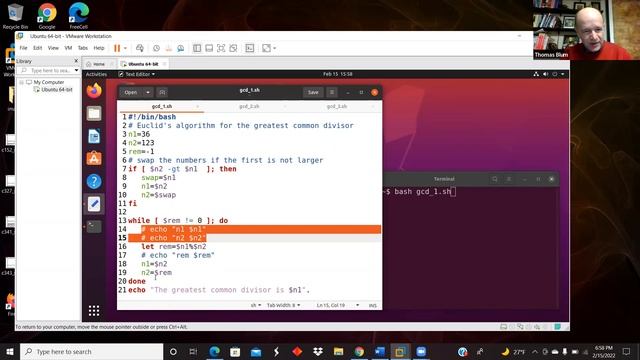The width and height of the screenshot is (640, 360).
Task: Click the send Ctrl+Alt+Del toolbar icon
Action: [x=140, y=48]
